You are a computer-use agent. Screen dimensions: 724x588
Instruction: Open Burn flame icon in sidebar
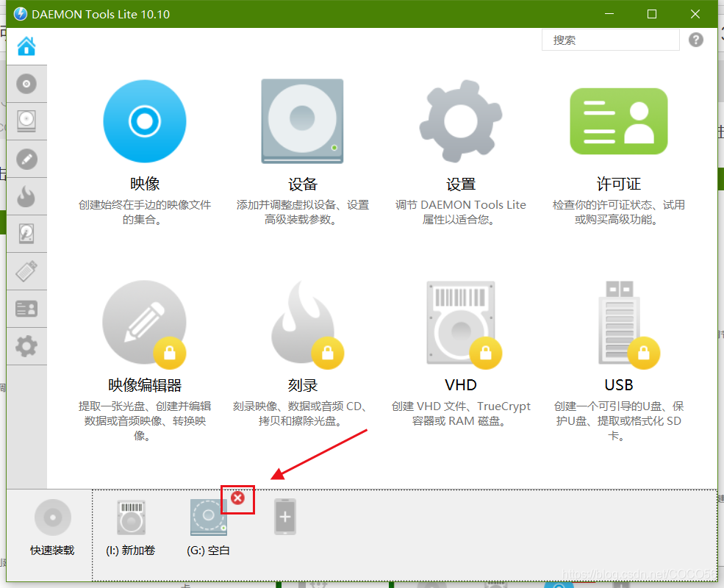click(26, 197)
